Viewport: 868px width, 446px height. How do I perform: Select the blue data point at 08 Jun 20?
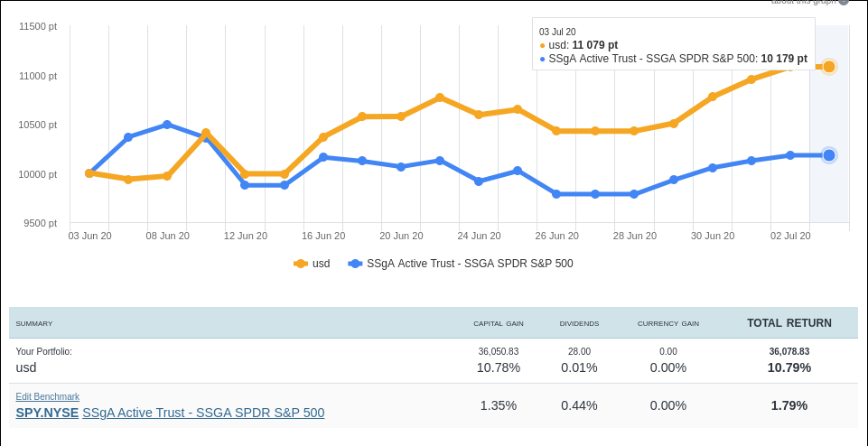[x=167, y=125]
